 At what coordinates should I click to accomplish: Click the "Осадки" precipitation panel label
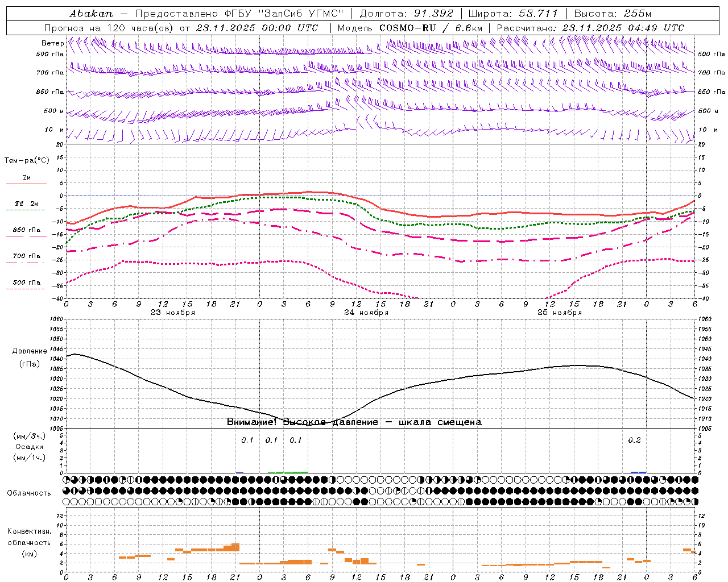tap(29, 447)
